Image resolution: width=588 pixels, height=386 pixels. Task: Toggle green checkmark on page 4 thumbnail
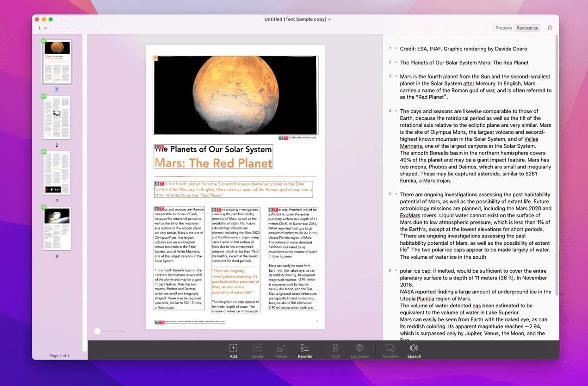(x=43, y=207)
